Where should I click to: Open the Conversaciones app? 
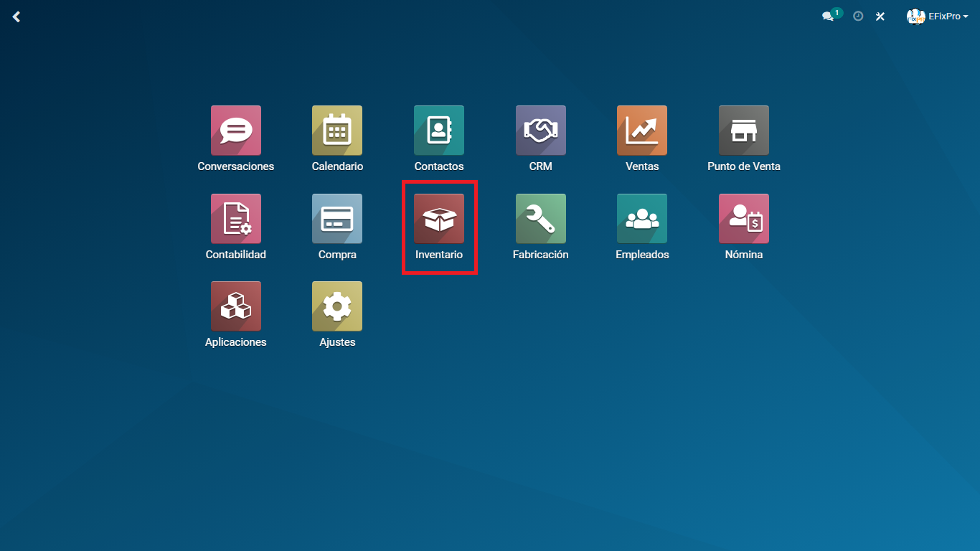(x=235, y=131)
